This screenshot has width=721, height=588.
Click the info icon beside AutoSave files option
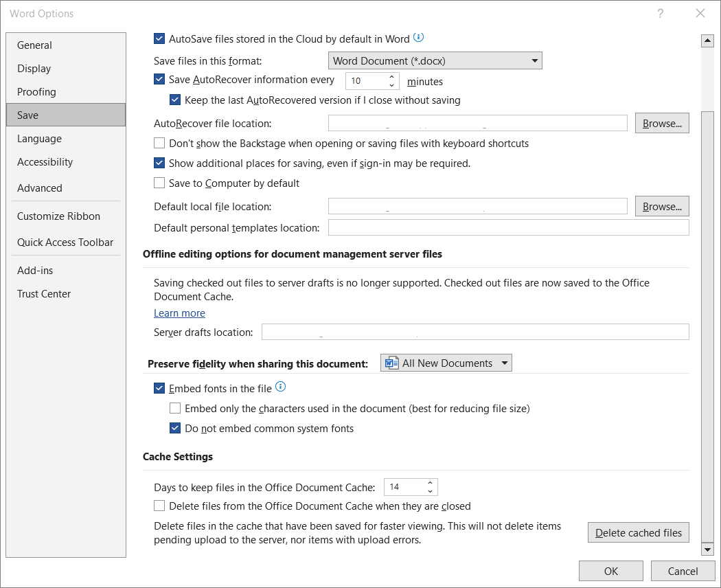pyautogui.click(x=419, y=38)
